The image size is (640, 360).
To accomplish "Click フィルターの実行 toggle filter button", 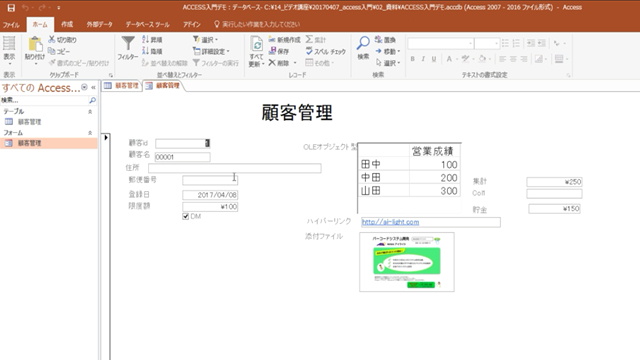I will point(216,63).
